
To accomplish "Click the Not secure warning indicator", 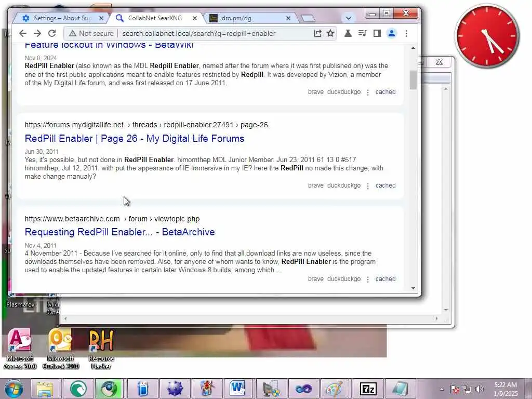I will pyautogui.click(x=91, y=33).
